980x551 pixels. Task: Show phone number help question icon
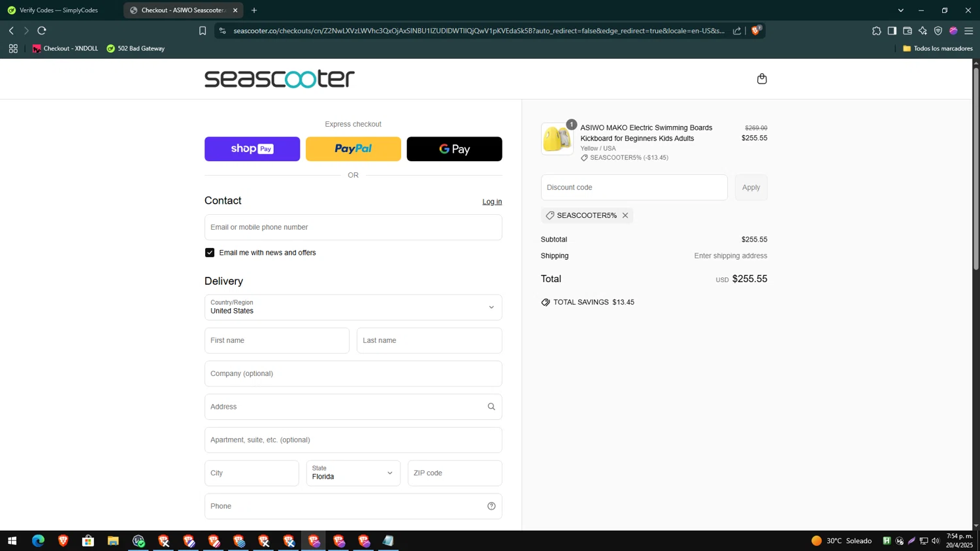tap(491, 506)
